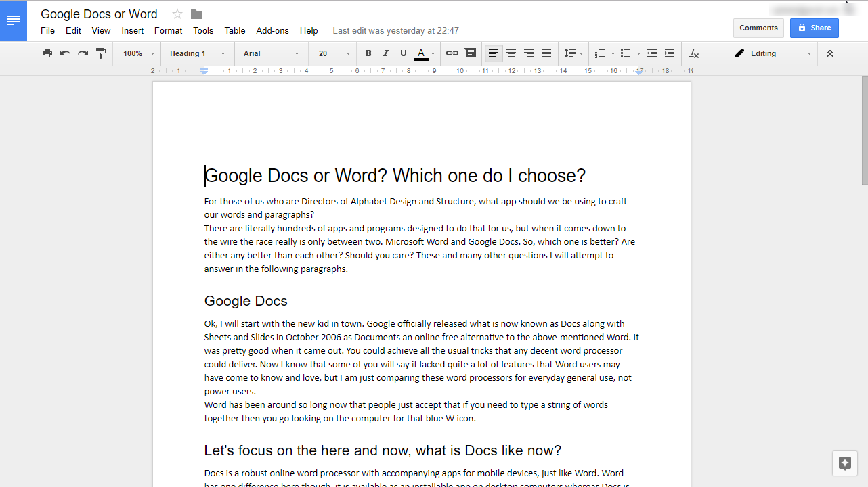Open the 'Last edit was yesterday' revision link
This screenshot has width=868, height=487.
pyautogui.click(x=396, y=30)
